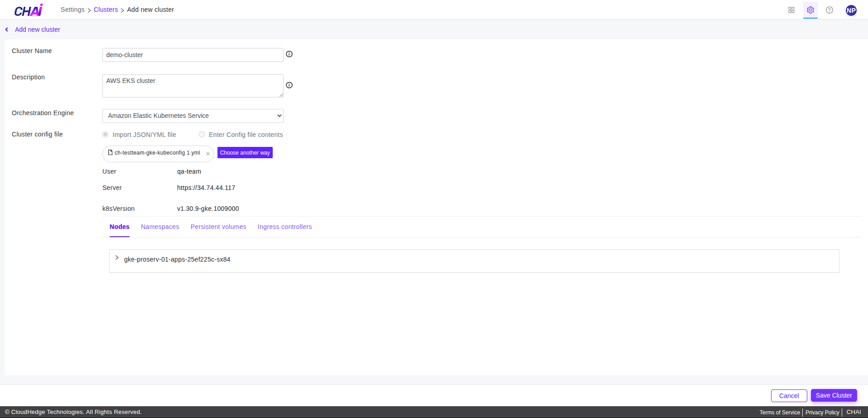
Task: Switch to the Namespaces tab
Action: coord(160,227)
